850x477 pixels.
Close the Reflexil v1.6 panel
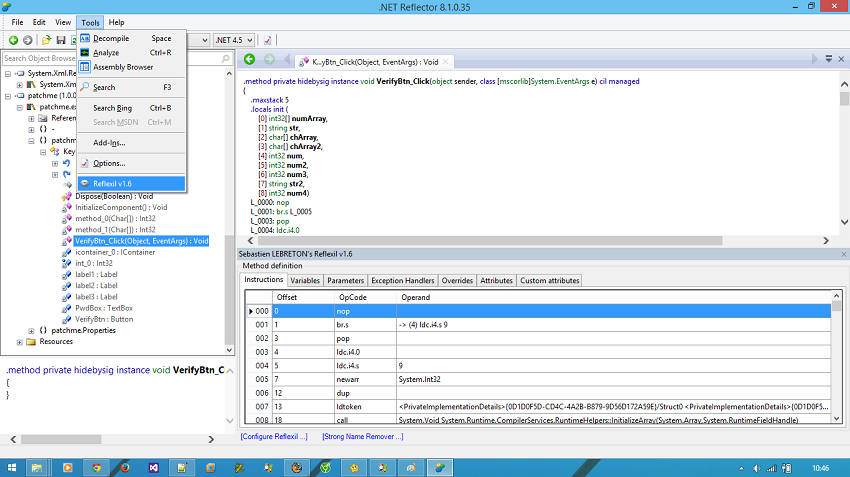point(844,254)
